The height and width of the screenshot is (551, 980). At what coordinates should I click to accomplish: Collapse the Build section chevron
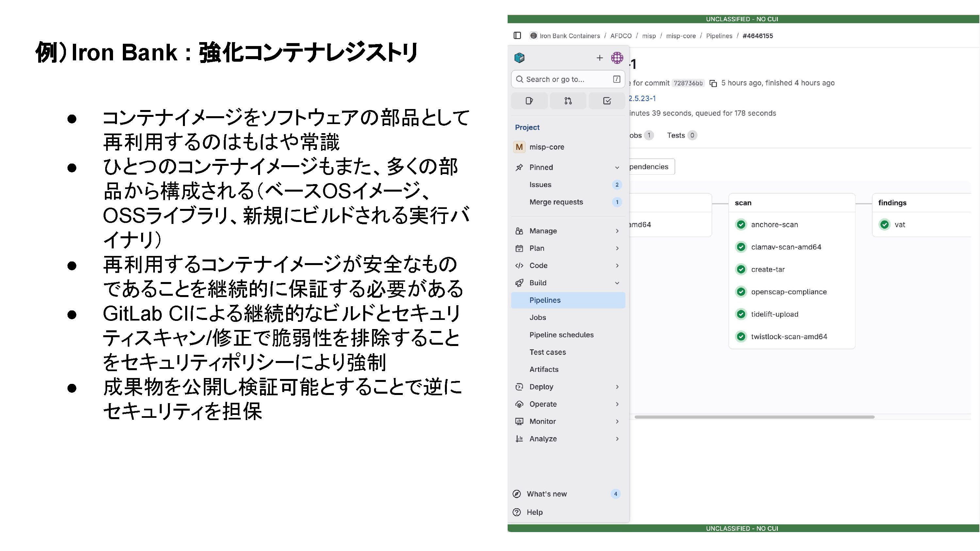click(x=617, y=283)
